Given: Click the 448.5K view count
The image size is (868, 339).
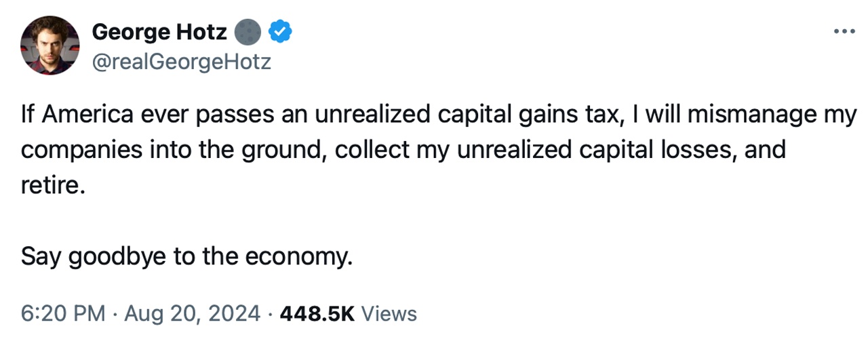Looking at the screenshot, I should coord(317,314).
